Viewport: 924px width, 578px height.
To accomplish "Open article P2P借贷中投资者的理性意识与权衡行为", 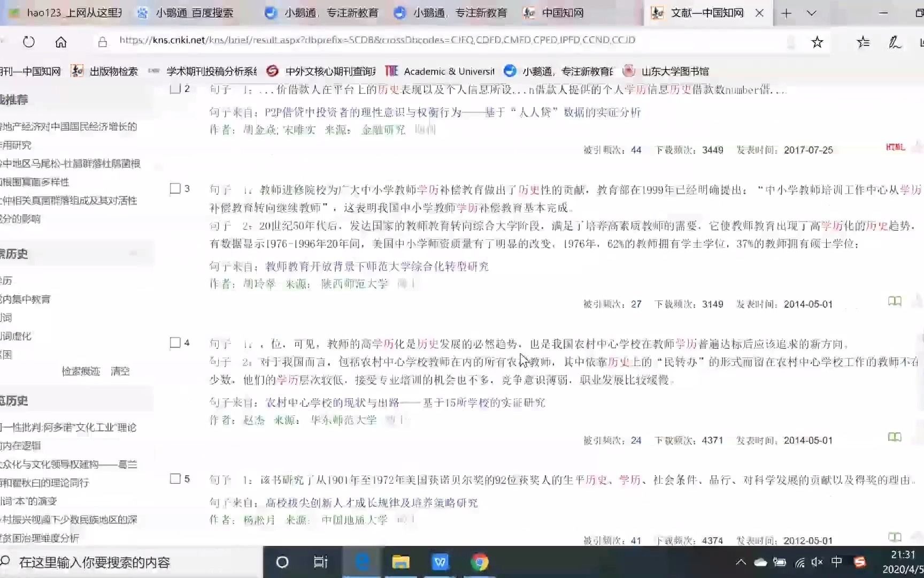I will click(453, 112).
